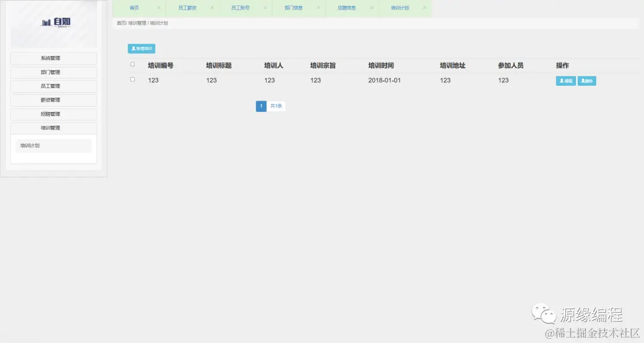Click the 操作 column header
This screenshot has height=343, width=644.
562,66
